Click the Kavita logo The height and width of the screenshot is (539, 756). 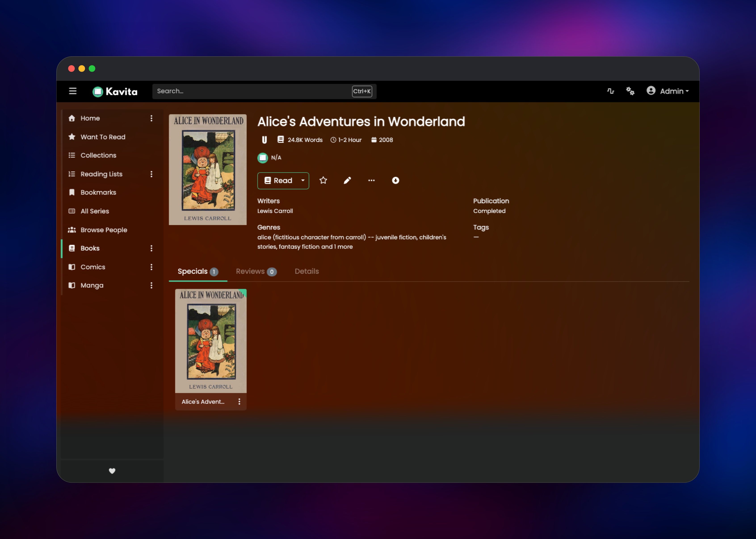[x=115, y=91]
